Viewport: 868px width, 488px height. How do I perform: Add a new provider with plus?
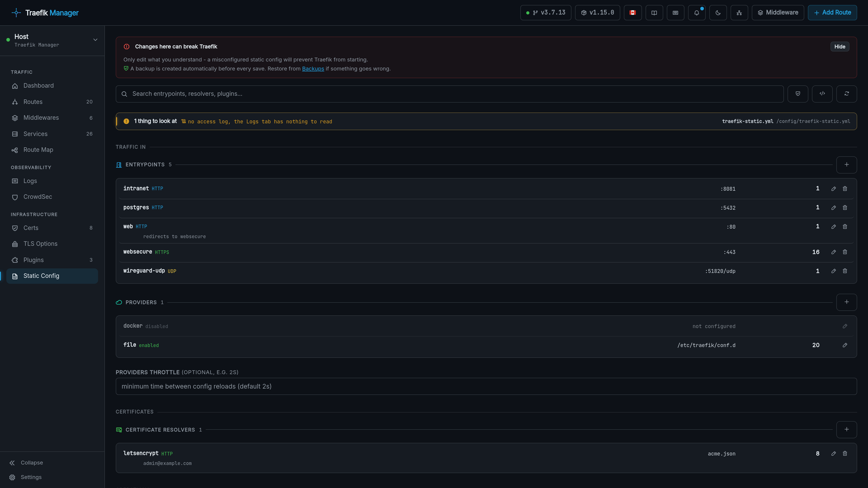point(847,302)
